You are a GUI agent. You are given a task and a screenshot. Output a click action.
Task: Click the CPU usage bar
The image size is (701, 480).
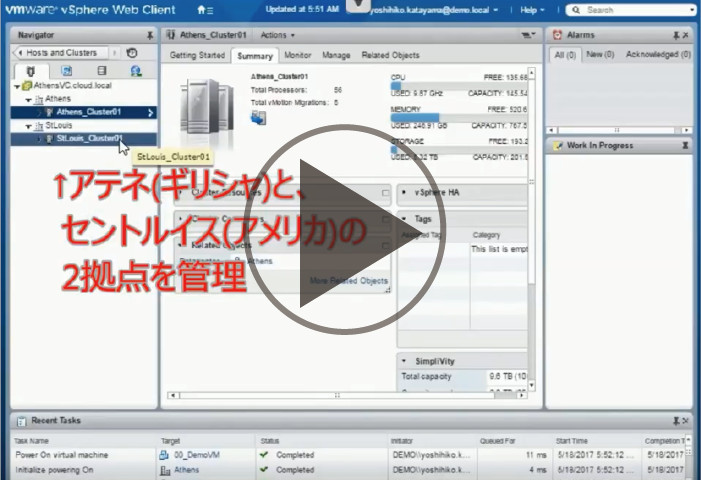[459, 86]
